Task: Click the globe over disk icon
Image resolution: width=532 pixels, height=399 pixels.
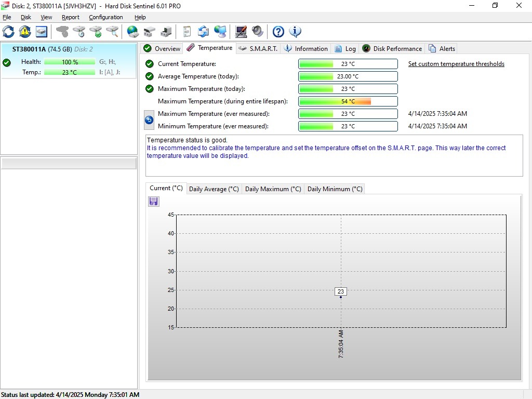Action: coord(132,32)
